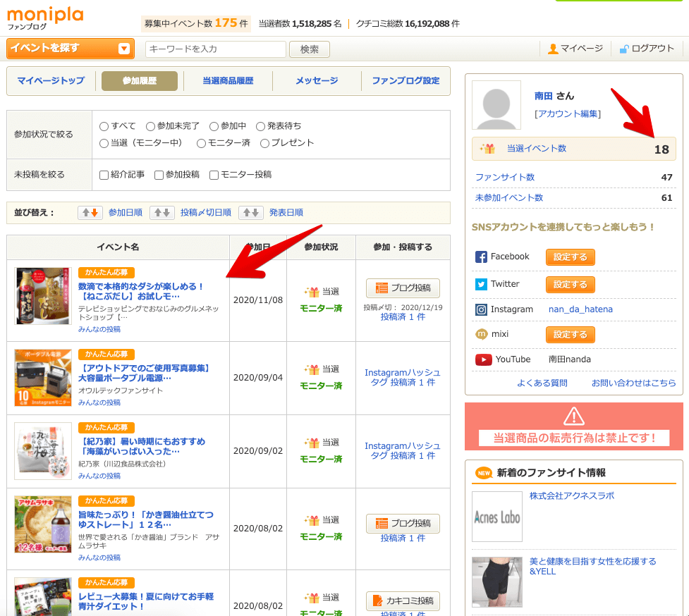The image size is (689, 616).
Task: Open the イベントを探す dropdown
Action: (71, 49)
